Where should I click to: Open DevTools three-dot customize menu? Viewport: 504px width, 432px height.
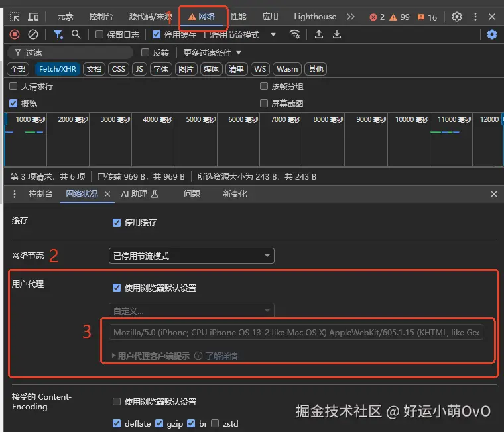(x=475, y=17)
